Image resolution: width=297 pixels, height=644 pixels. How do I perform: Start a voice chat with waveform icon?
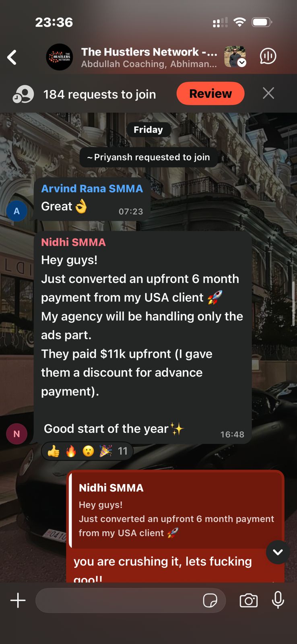268,56
